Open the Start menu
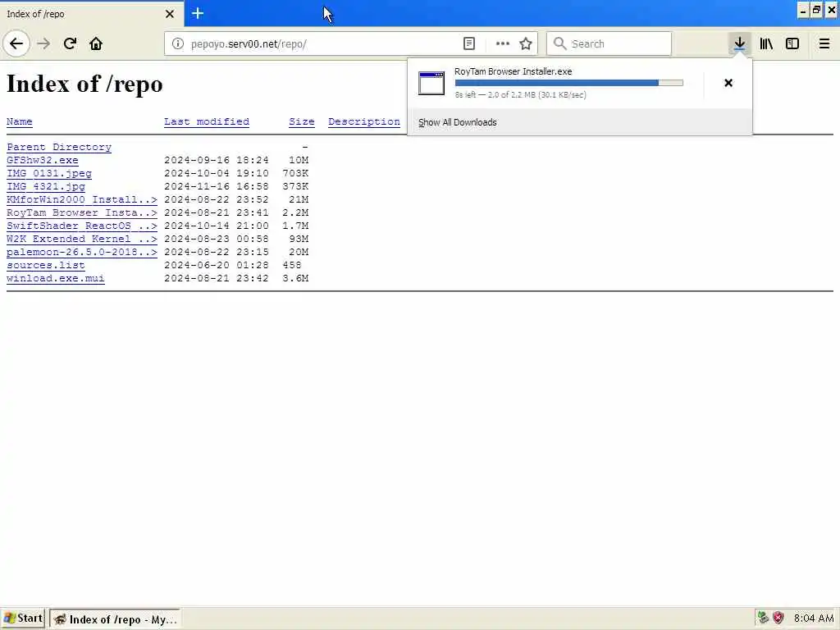This screenshot has height=630, width=840. coord(23,619)
